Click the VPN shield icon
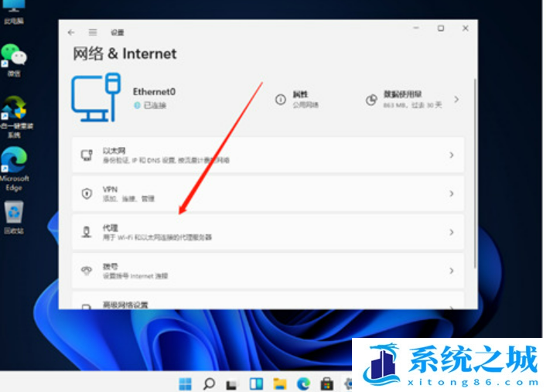Screen dimensions: 553x392 coord(87,193)
